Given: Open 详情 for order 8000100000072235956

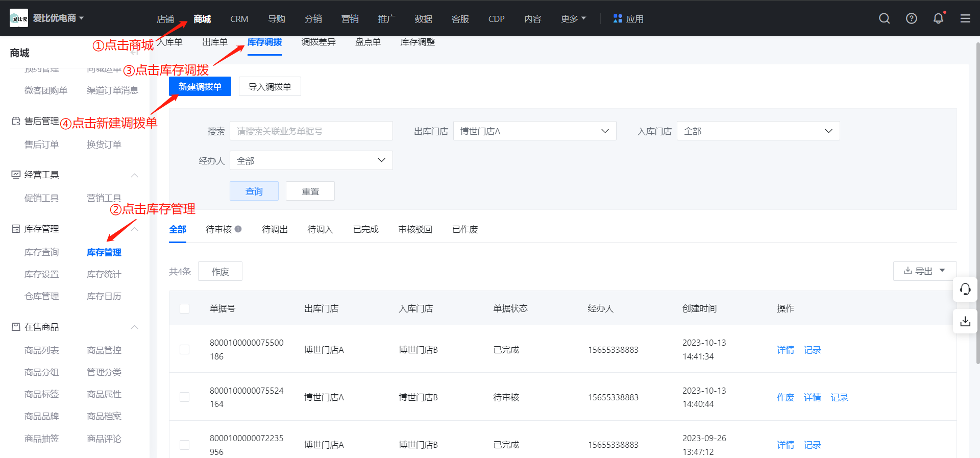Looking at the screenshot, I should 786,445.
